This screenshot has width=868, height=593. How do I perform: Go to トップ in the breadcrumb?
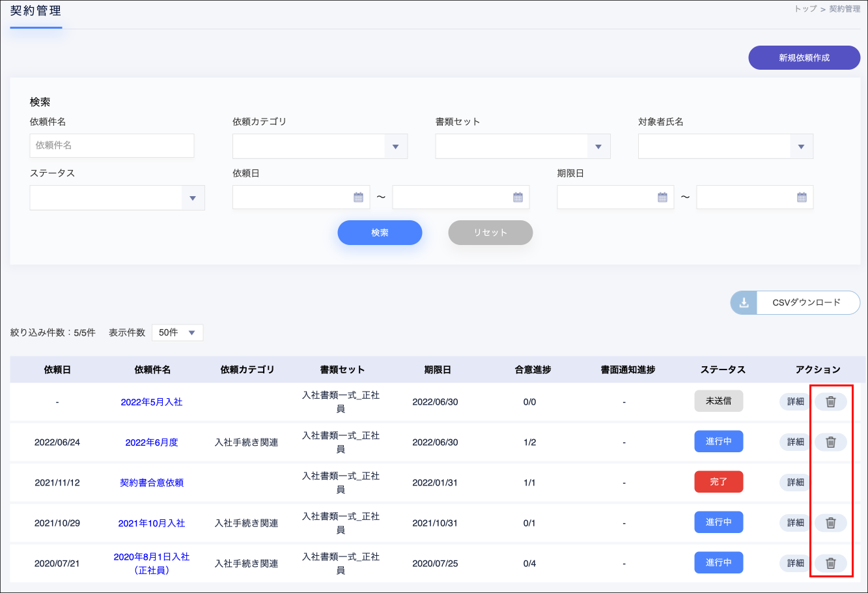point(805,9)
